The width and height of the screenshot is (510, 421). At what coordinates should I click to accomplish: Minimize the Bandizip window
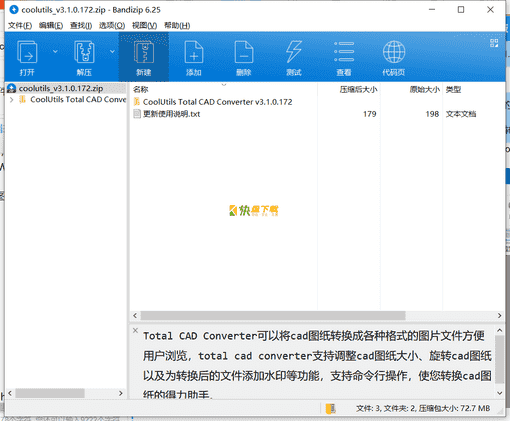tap(432, 10)
